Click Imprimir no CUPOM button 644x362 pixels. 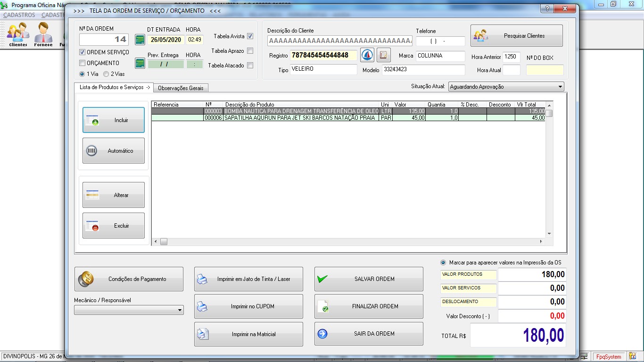[x=248, y=306]
